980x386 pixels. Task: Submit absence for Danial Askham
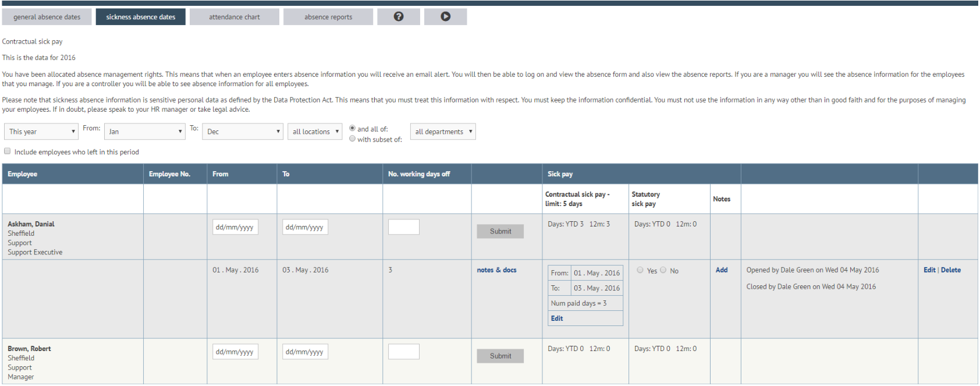point(500,231)
